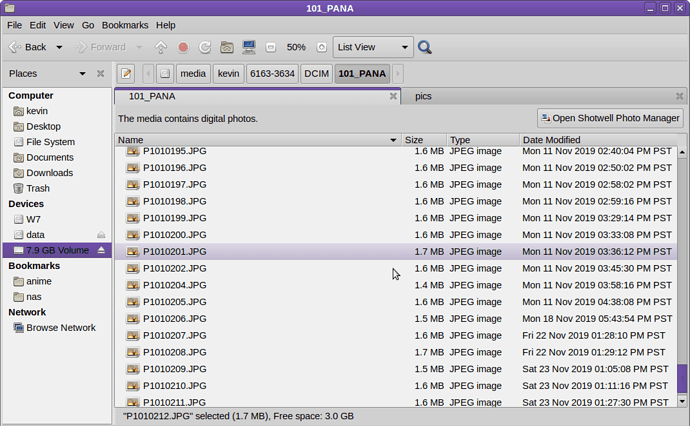Sort by Size column header

(424, 140)
